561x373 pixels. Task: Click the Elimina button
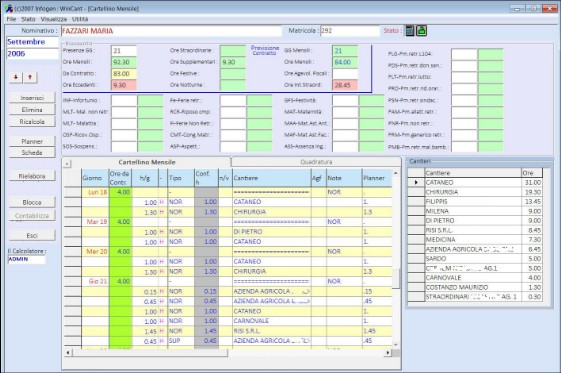coord(32,109)
